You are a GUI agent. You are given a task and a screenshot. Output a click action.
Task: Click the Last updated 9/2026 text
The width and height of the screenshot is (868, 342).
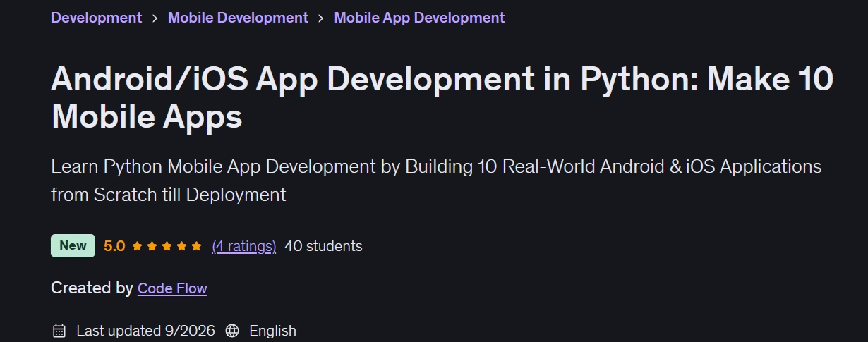145,331
